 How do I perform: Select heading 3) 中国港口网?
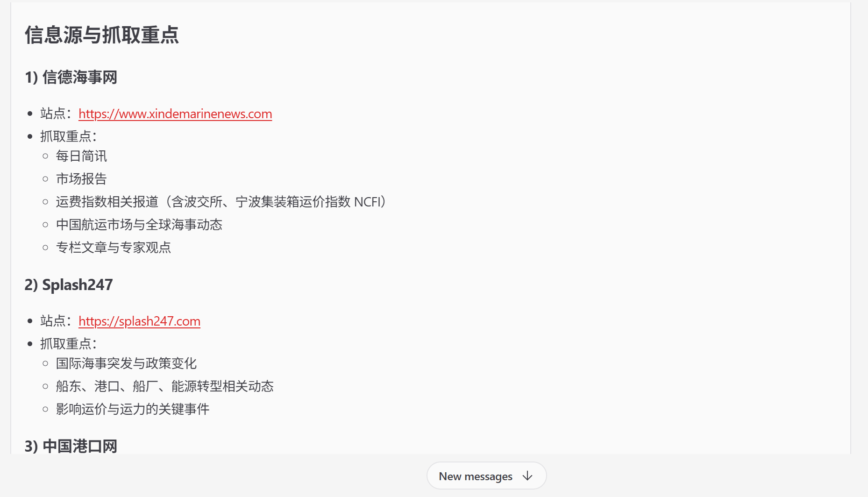coord(71,446)
